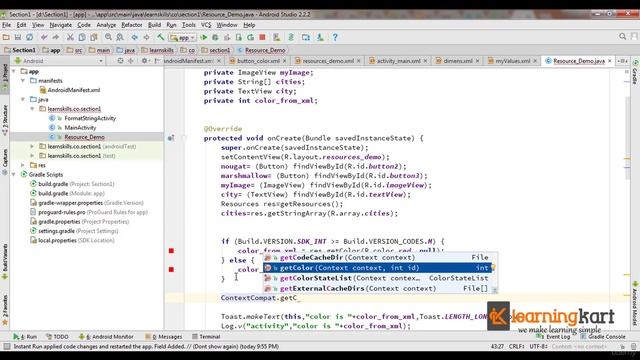
Task: Click the Redo arrow icon
Action: (56, 37)
